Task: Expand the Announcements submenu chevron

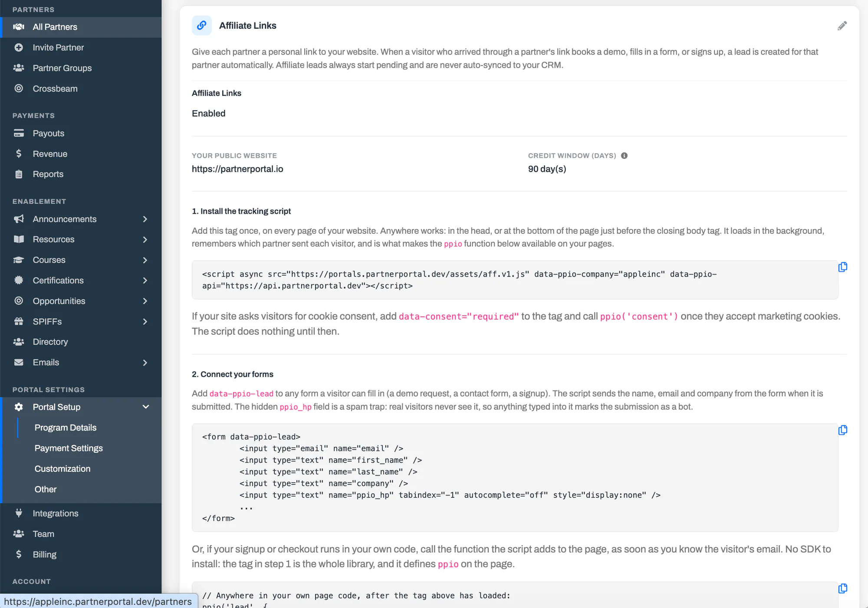Action: tap(145, 219)
